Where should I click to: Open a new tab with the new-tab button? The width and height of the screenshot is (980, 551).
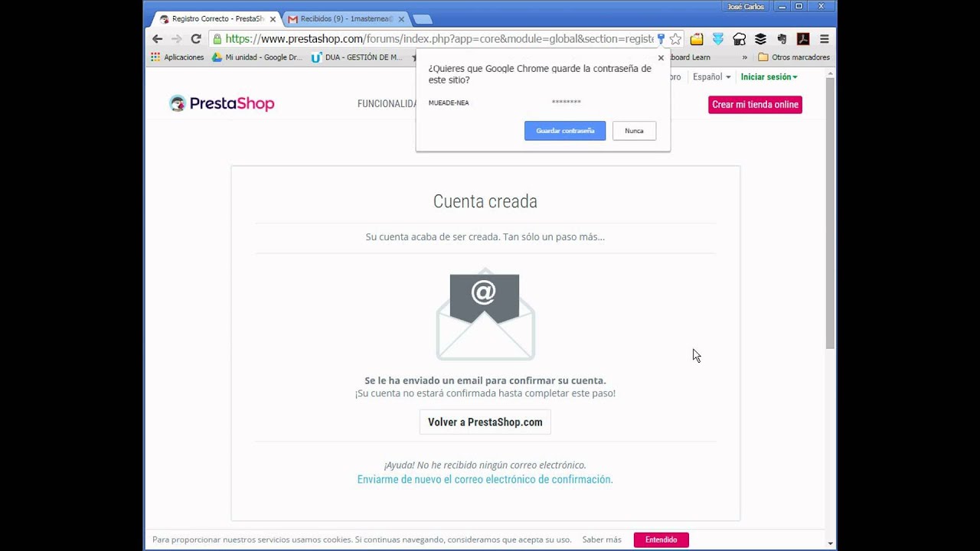point(422,19)
